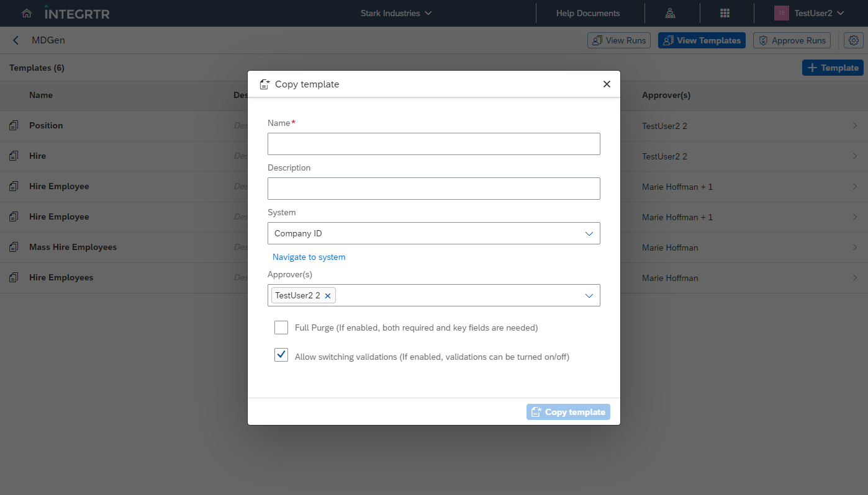The image size is (868, 495).
Task: Click the copy icon beside the Hire template
Action: click(x=14, y=156)
